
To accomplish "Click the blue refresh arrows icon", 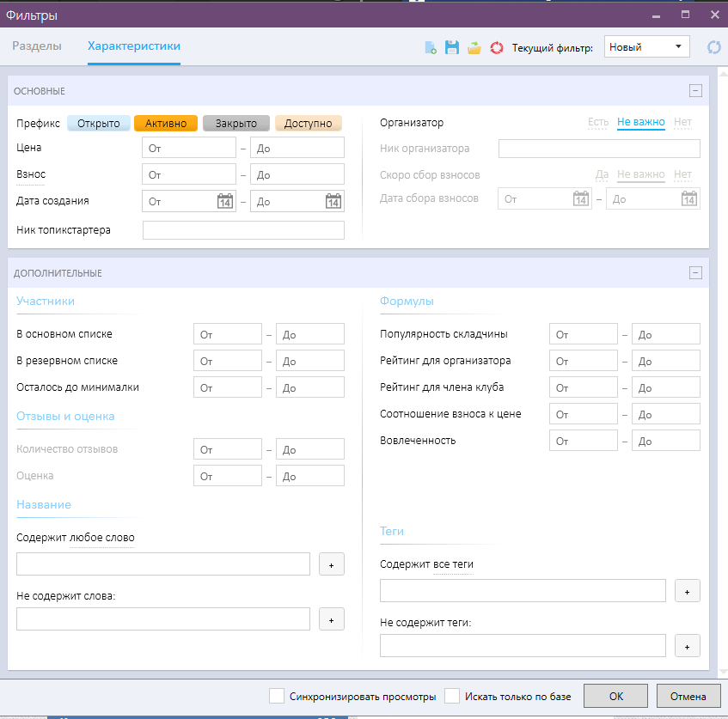I will 713,47.
